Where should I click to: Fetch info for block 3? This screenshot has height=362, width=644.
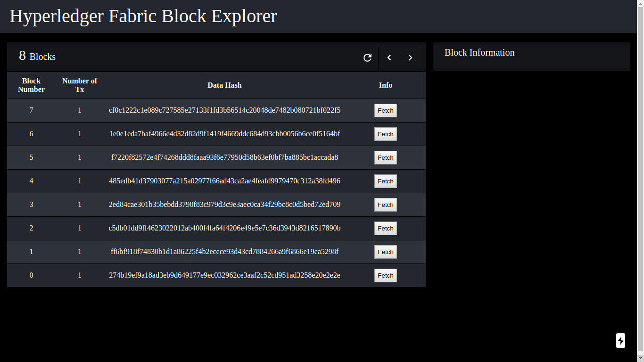tap(385, 205)
